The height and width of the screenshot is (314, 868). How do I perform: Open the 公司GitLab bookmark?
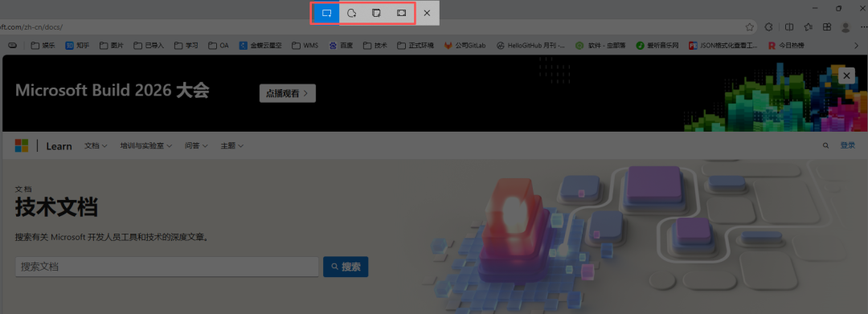tap(465, 45)
